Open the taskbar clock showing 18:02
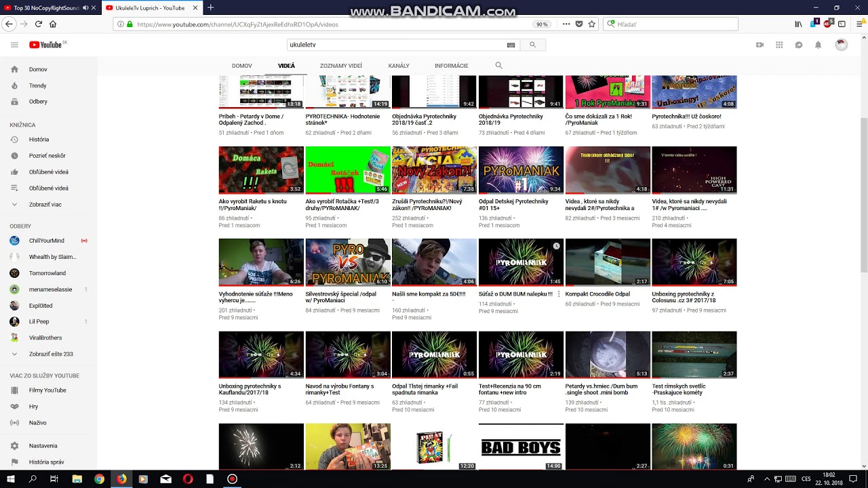Screen dimensions: 868x488 point(829,479)
